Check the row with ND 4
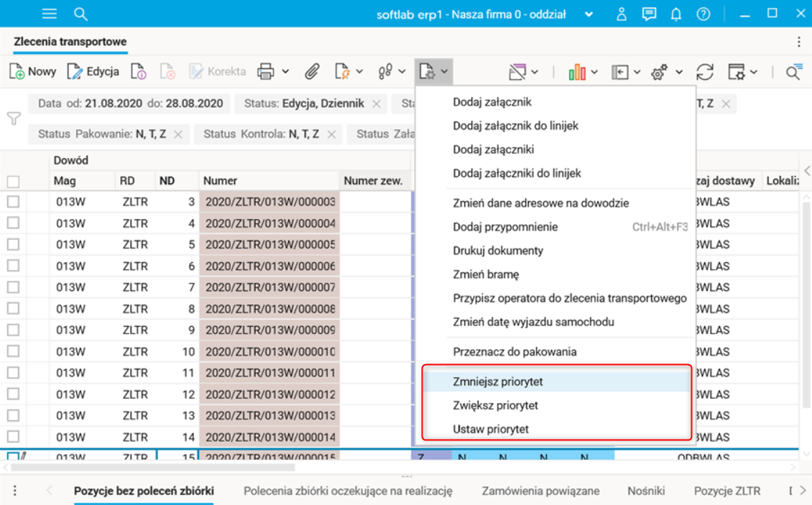 coord(14,223)
